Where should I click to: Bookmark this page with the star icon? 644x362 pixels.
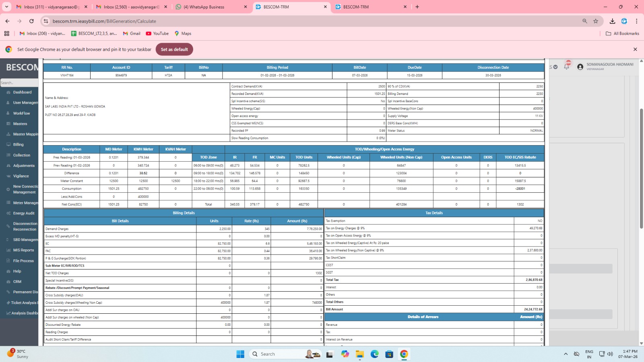(596, 21)
